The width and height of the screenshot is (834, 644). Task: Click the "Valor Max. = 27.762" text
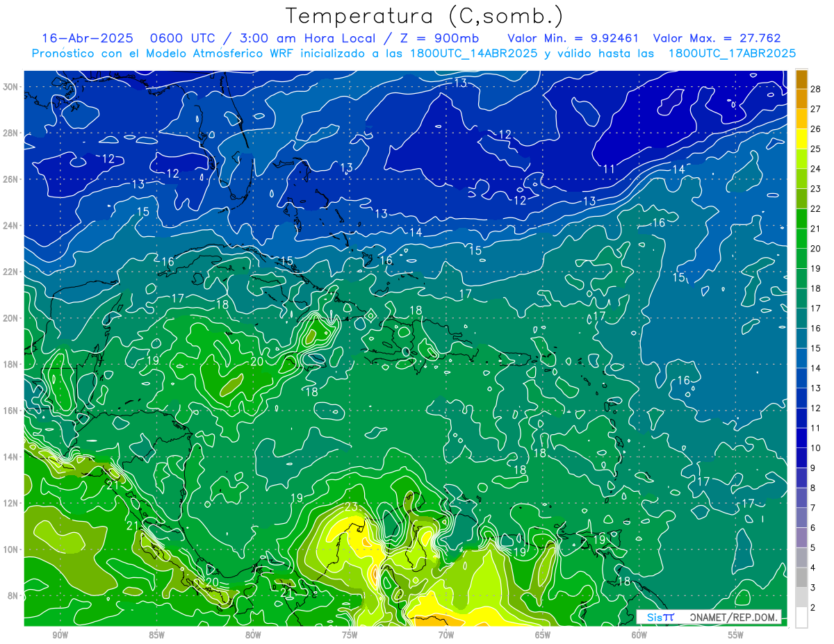pos(717,38)
